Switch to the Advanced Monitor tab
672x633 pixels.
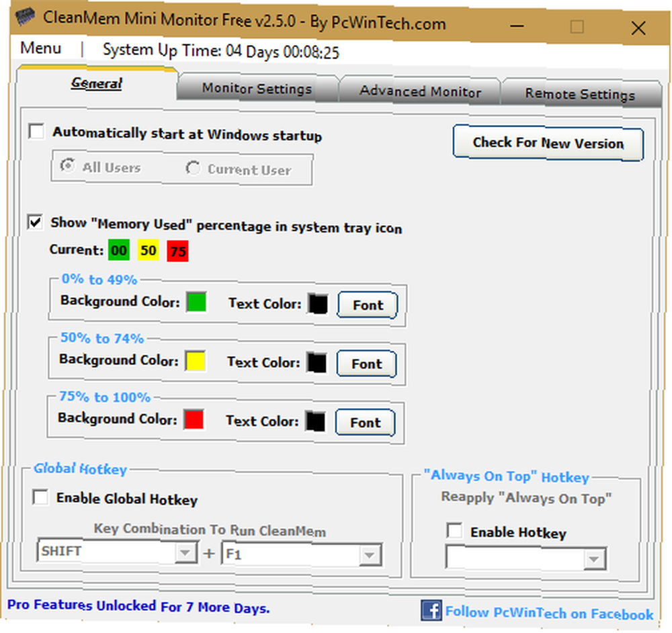tap(420, 91)
